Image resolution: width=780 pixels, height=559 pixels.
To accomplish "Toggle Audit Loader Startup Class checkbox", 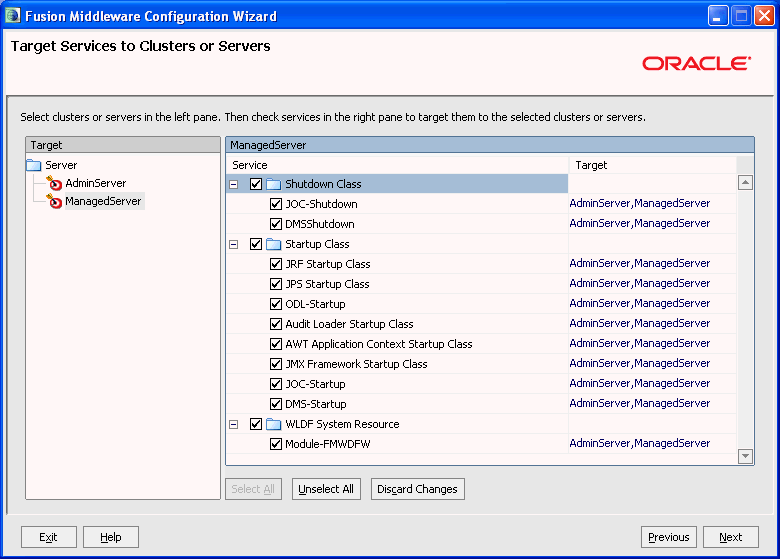I will click(x=276, y=324).
